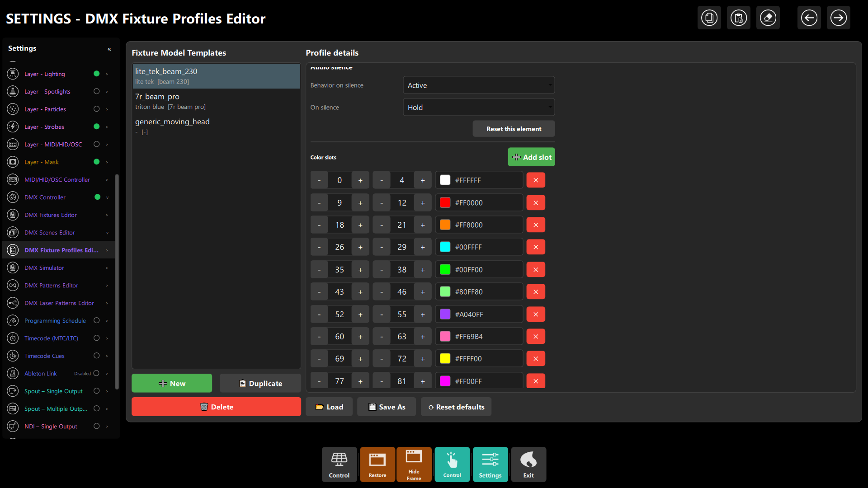Click the #00FFFF cyan color swatch
Image resolution: width=868 pixels, height=488 pixels.
click(x=445, y=247)
